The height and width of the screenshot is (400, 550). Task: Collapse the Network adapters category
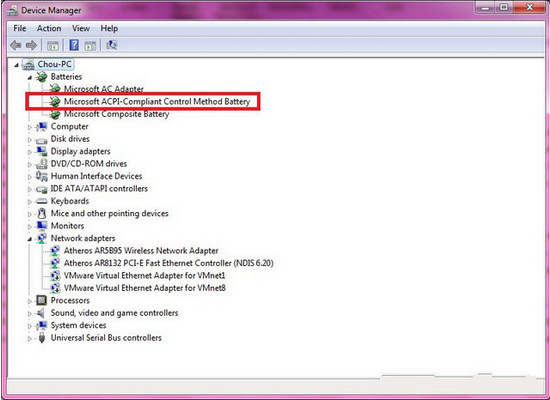(30, 239)
